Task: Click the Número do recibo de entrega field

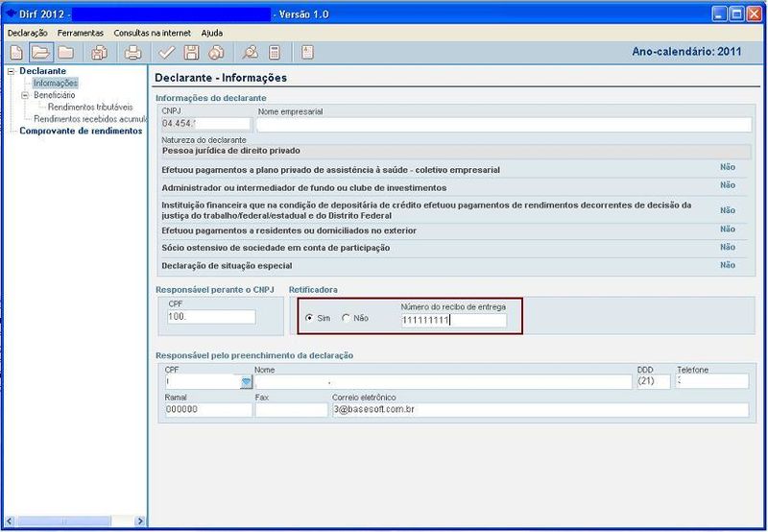Action: [452, 320]
